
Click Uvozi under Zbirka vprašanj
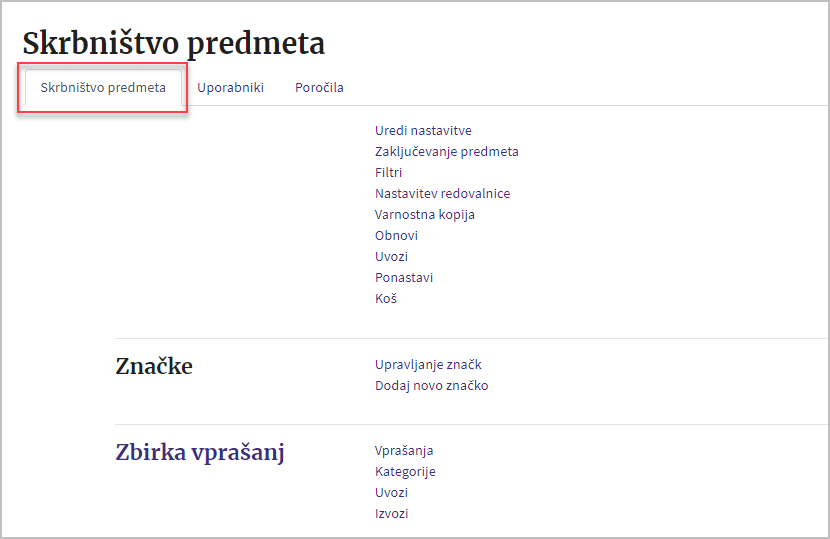(x=391, y=492)
